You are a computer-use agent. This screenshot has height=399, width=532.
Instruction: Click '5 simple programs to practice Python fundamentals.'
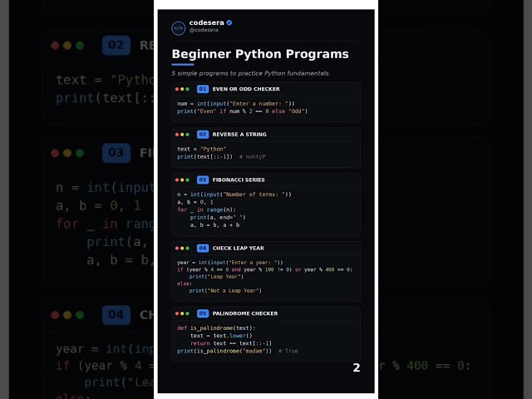point(251,73)
